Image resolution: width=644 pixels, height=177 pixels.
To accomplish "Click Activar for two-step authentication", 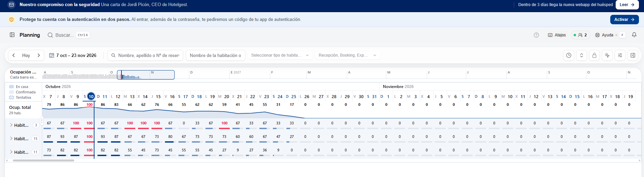I will tap(624, 20).
